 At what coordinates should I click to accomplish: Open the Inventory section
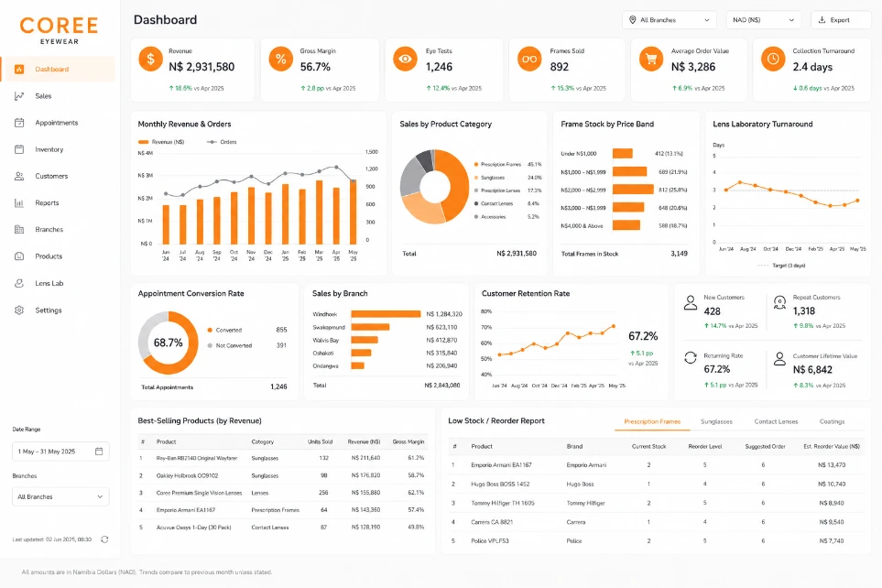click(x=49, y=149)
